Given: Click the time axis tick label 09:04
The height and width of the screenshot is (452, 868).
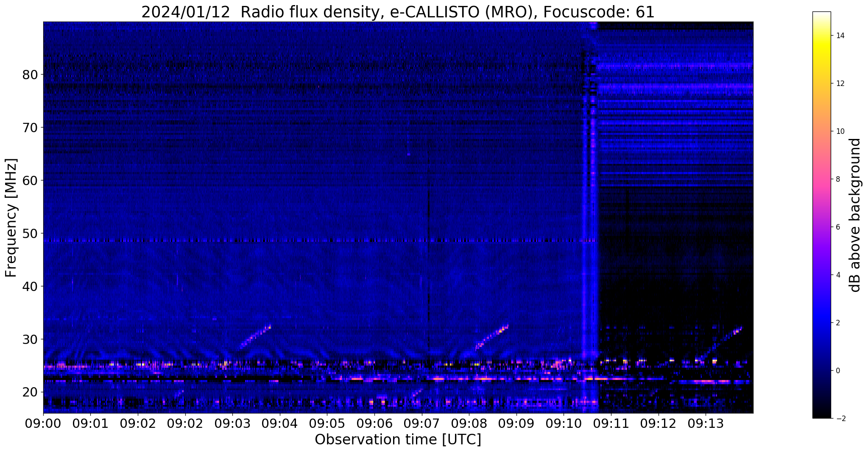Looking at the screenshot, I should [279, 423].
